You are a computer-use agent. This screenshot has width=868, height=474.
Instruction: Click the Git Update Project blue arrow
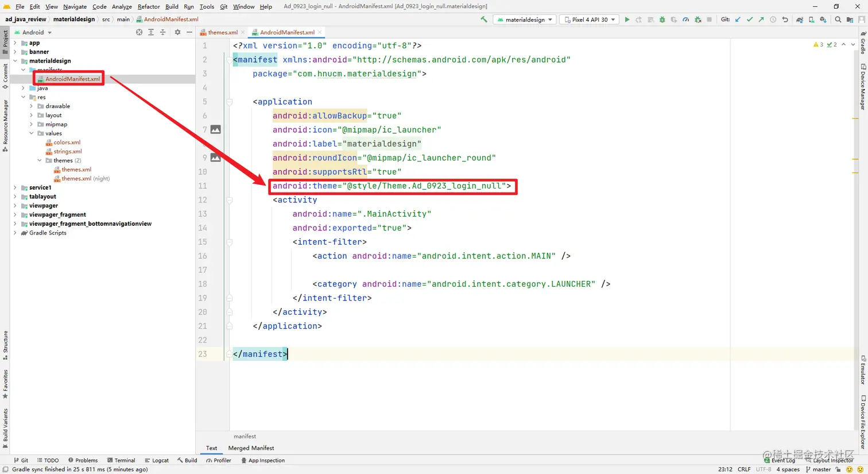[738, 20]
